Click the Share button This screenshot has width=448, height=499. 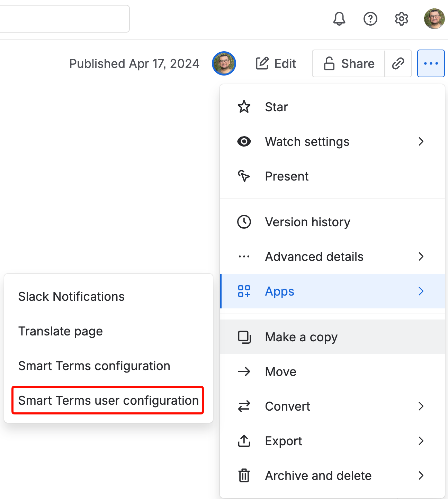coord(349,63)
